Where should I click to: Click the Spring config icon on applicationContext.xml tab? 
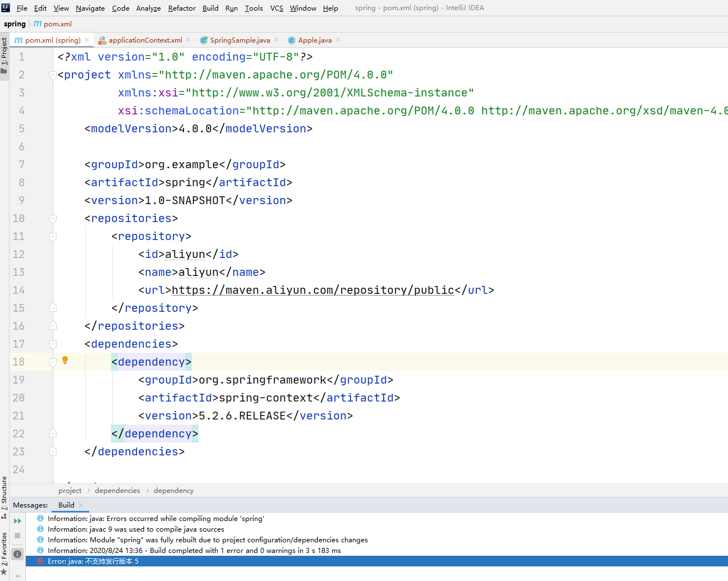click(x=102, y=40)
